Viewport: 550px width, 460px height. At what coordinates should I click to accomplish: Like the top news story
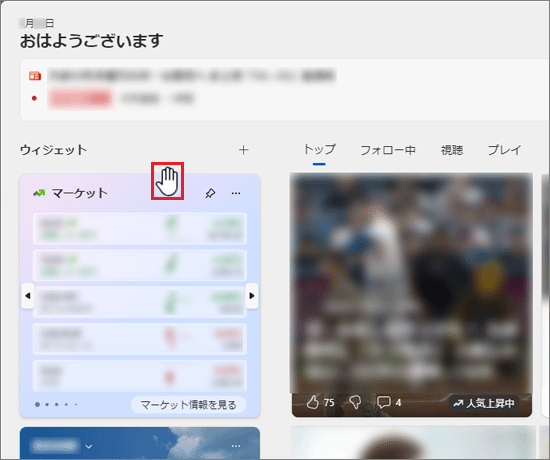tap(313, 402)
